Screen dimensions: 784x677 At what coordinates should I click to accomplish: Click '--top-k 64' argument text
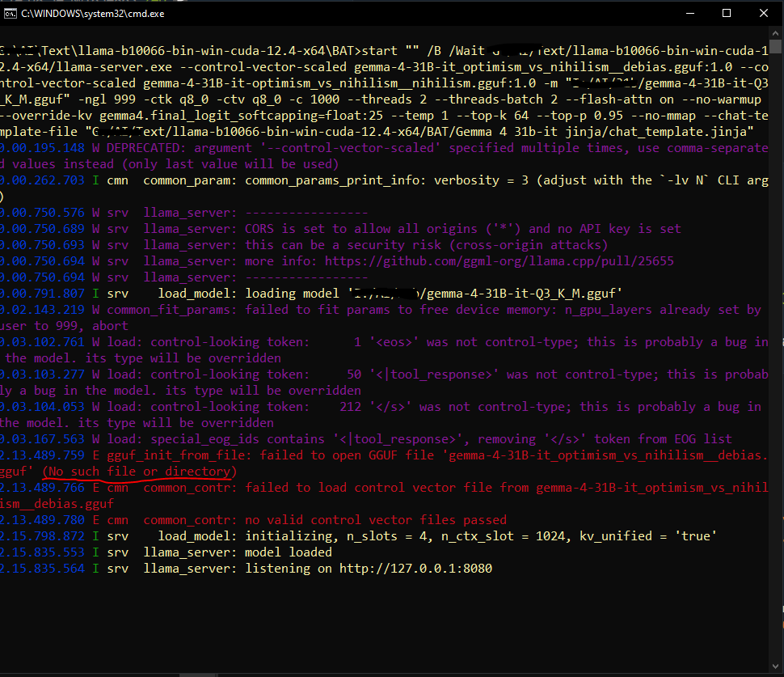tap(492, 116)
